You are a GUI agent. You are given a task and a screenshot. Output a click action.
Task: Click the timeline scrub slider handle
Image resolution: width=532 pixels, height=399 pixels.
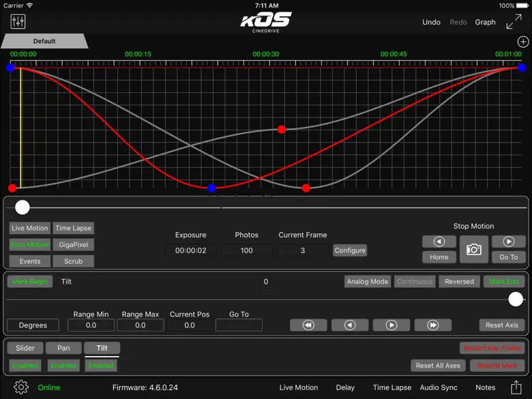pyautogui.click(x=23, y=207)
